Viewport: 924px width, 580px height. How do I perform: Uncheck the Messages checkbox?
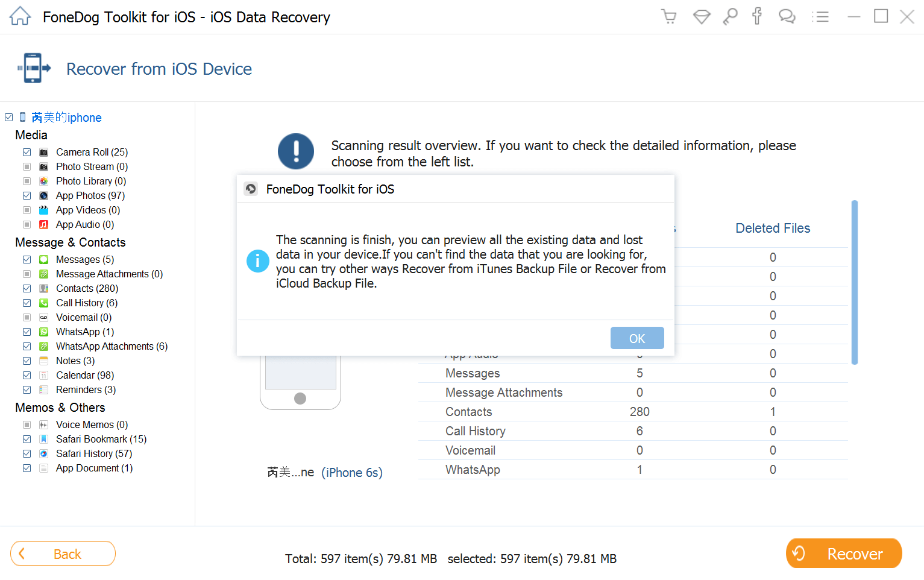coord(27,260)
